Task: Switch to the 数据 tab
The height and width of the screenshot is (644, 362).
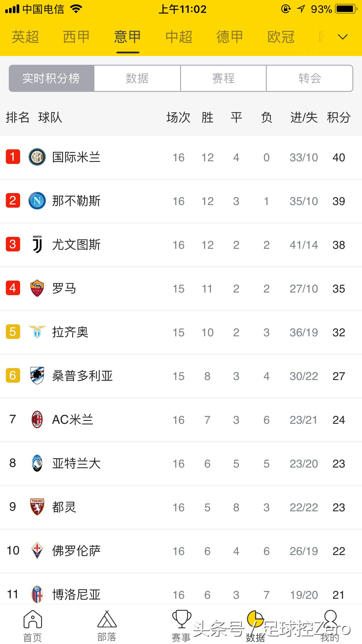Action: tap(138, 78)
